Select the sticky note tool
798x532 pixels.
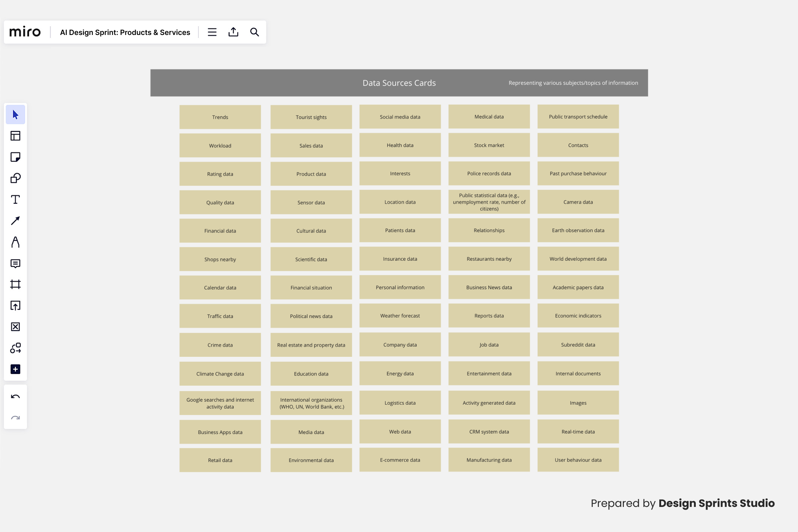pos(15,157)
